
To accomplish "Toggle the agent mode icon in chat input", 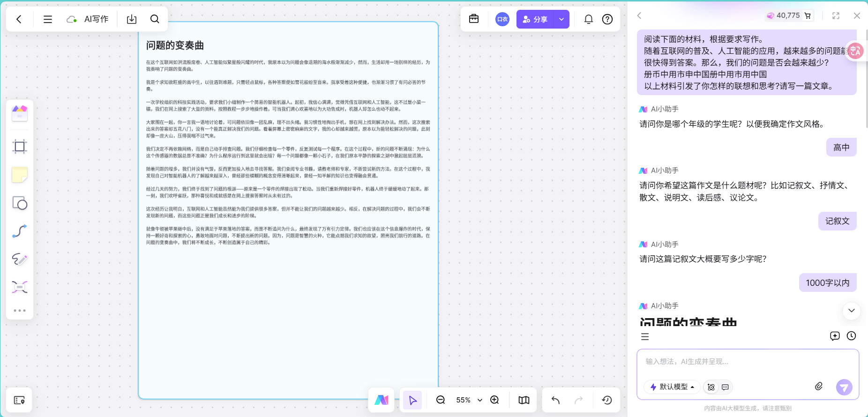I will click(711, 387).
